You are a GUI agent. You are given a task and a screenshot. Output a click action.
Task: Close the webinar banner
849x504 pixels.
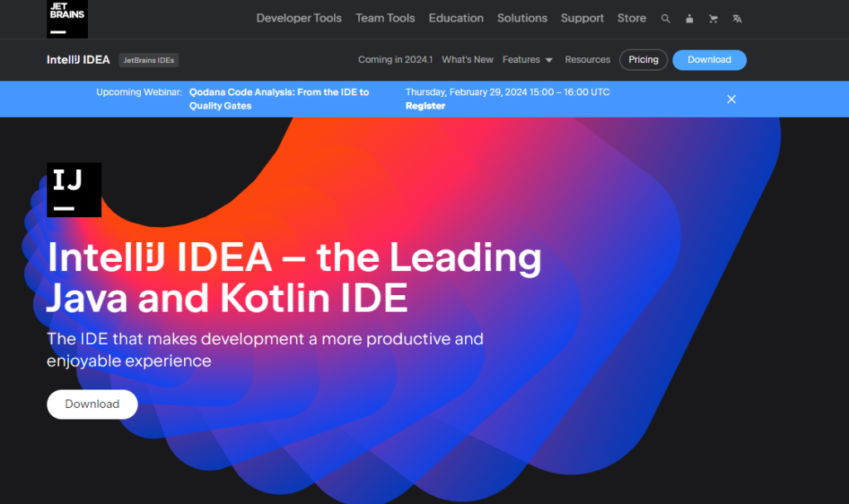pyautogui.click(x=731, y=99)
